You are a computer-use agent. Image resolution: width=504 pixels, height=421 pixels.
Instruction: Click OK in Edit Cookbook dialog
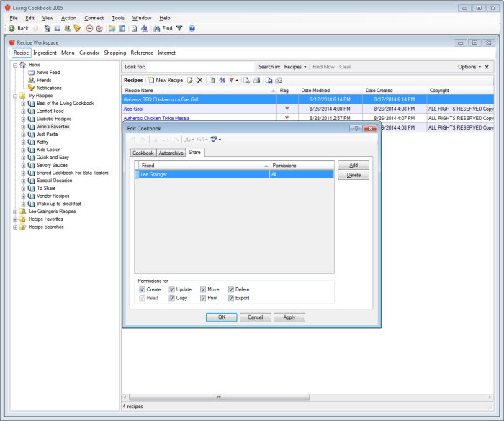click(x=222, y=317)
